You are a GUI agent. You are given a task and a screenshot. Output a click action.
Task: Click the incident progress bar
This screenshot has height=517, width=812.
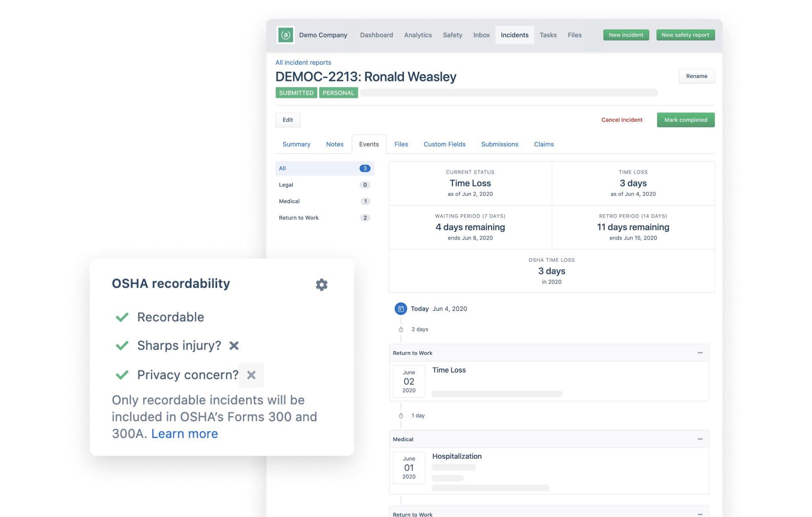[x=509, y=93]
